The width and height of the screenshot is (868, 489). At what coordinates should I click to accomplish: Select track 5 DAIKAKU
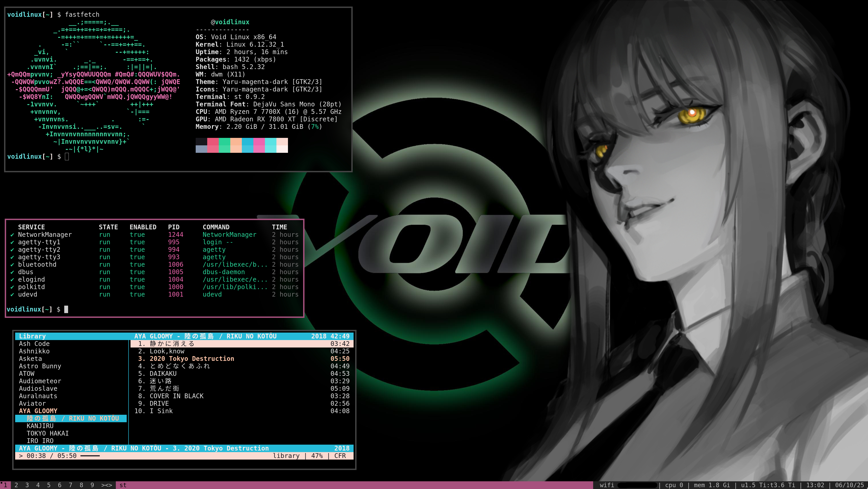(x=242, y=373)
